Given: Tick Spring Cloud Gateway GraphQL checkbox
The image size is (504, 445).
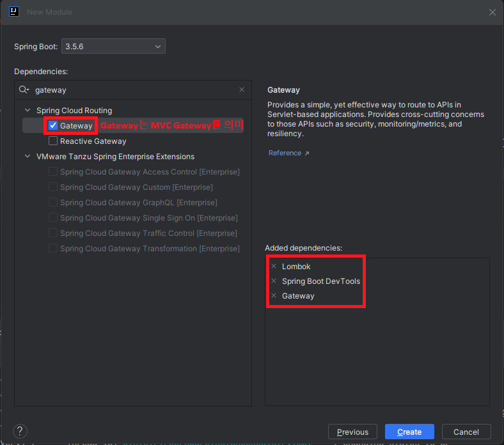Looking at the screenshot, I should (53, 202).
